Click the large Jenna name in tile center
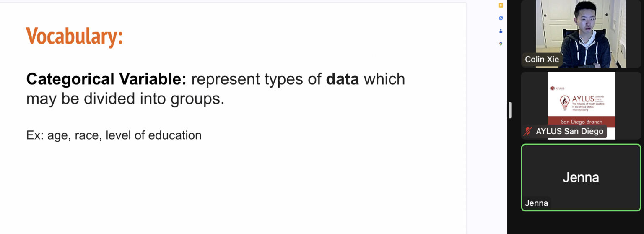Viewport: 644px width, 234px height. pyautogui.click(x=581, y=177)
